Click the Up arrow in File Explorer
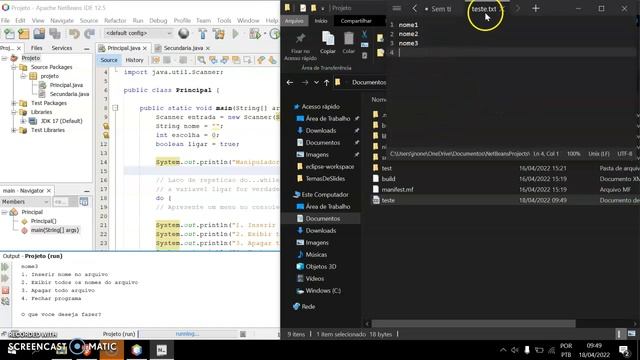 (x=327, y=82)
